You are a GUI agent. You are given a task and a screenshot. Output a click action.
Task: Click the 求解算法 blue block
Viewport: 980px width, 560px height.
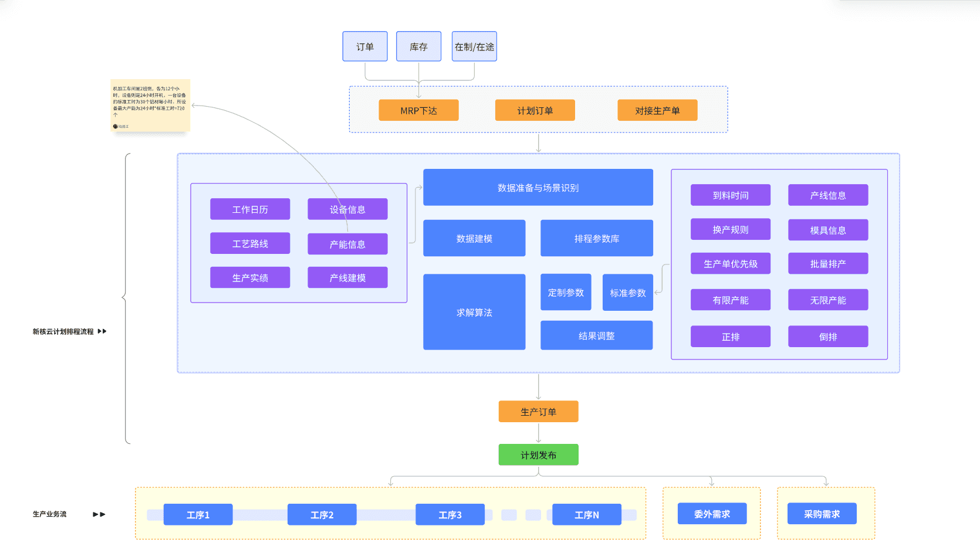point(474,312)
